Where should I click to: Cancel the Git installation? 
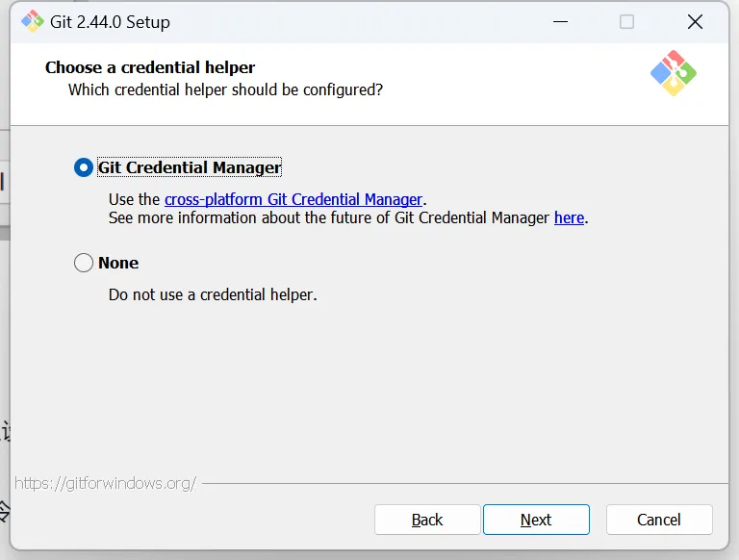[659, 520]
